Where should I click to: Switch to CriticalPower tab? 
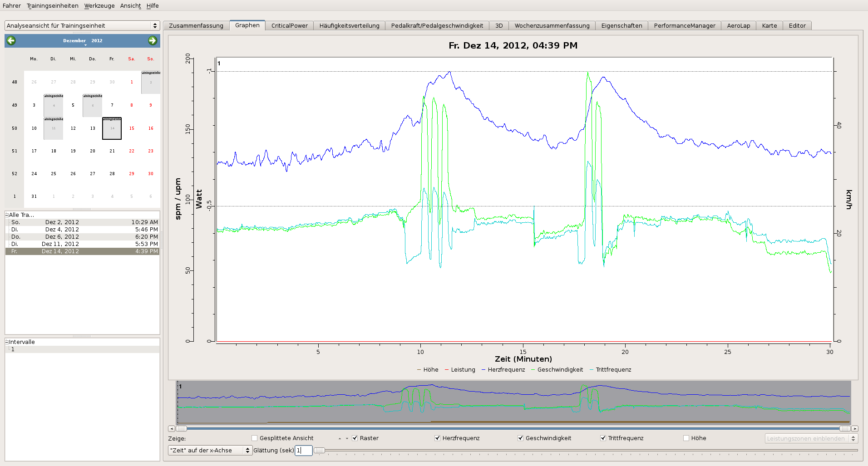coord(289,26)
